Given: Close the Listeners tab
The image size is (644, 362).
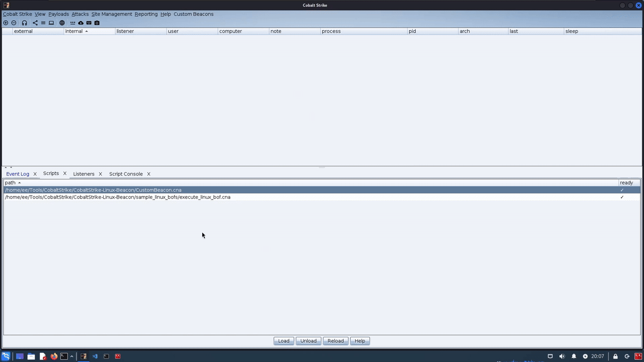Looking at the screenshot, I should tap(100, 174).
